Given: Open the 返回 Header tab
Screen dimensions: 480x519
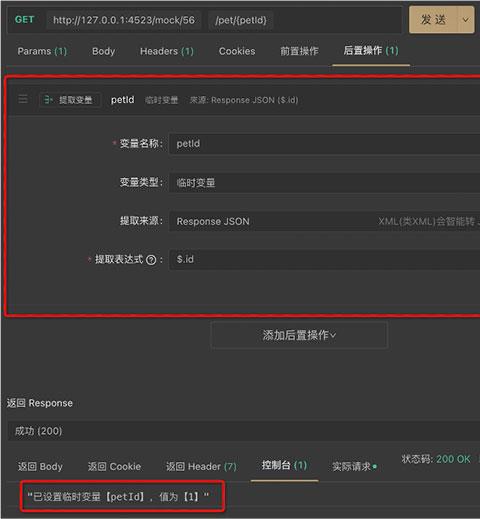Looking at the screenshot, I should [201, 466].
